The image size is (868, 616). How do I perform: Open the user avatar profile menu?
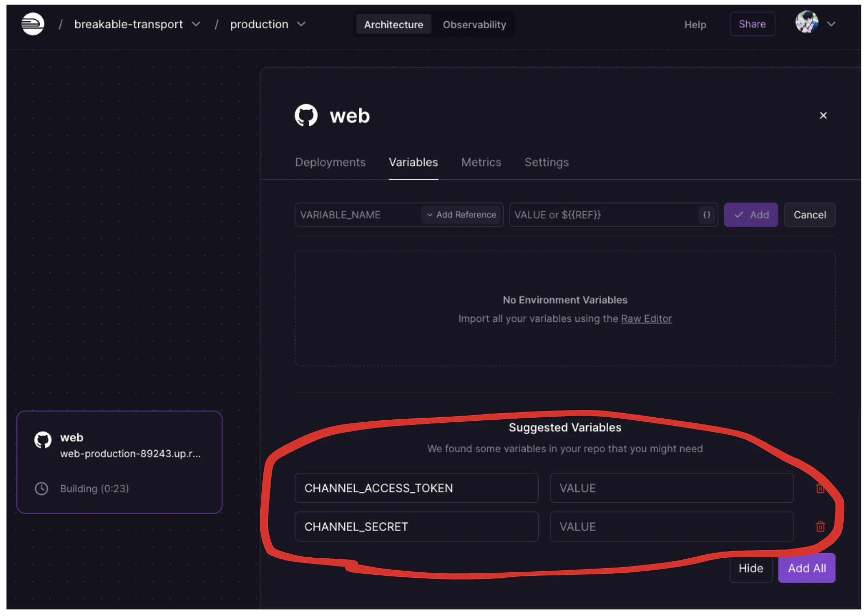point(807,24)
